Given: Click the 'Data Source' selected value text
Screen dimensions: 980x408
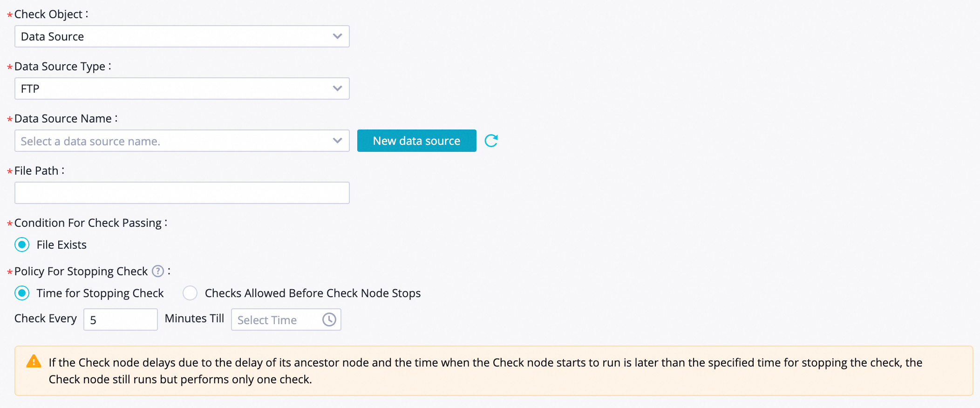Looking at the screenshot, I should coord(52,37).
